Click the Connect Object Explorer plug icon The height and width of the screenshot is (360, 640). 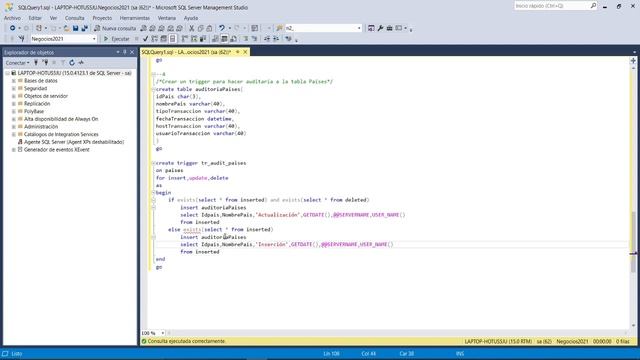click(36, 63)
